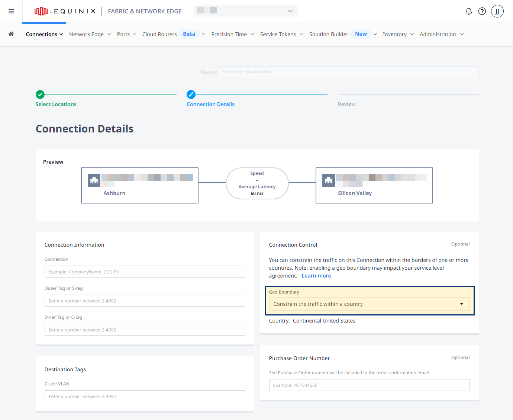Screen dimensions: 513x420
Task: Open the organization selector dropdown in header
Action: [x=246, y=11]
